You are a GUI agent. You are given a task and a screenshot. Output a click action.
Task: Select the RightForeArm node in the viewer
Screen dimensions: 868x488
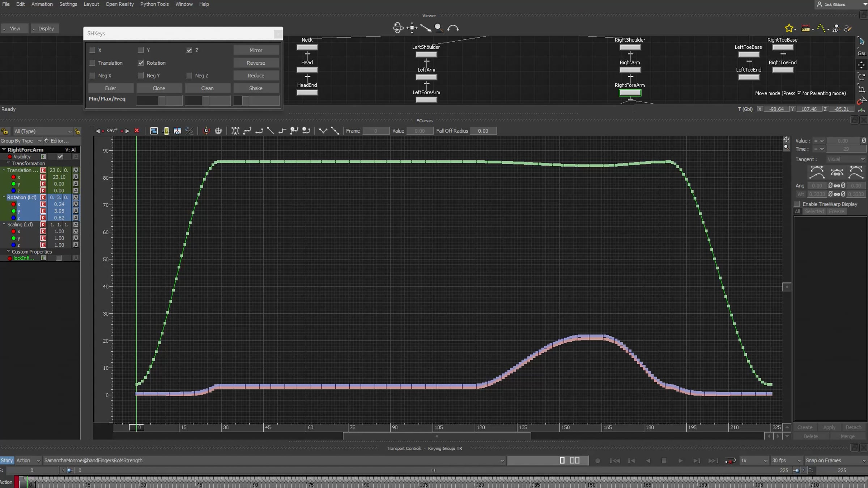pyautogui.click(x=630, y=93)
